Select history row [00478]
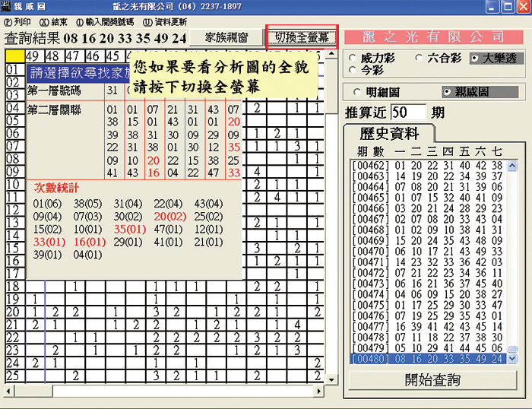532x409 pixels. (428, 338)
